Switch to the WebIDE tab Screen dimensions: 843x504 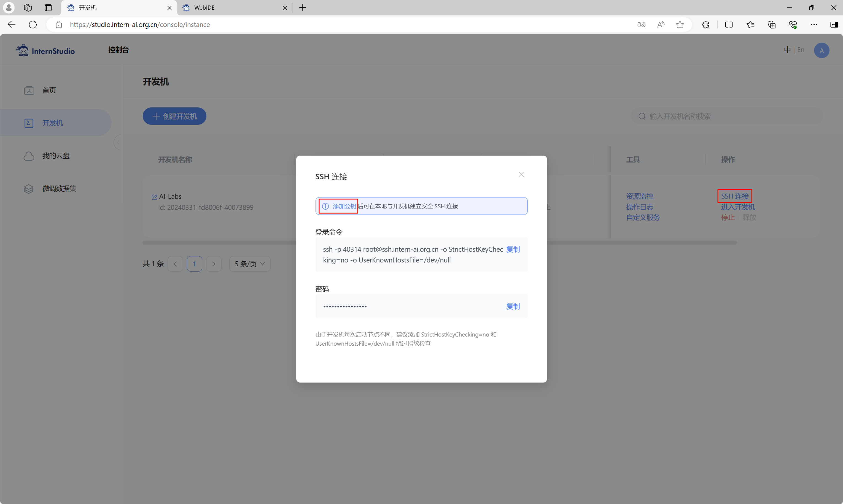235,7
